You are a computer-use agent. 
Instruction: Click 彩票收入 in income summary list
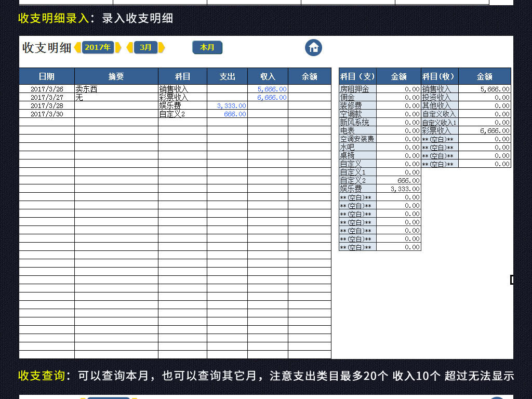coord(440,130)
